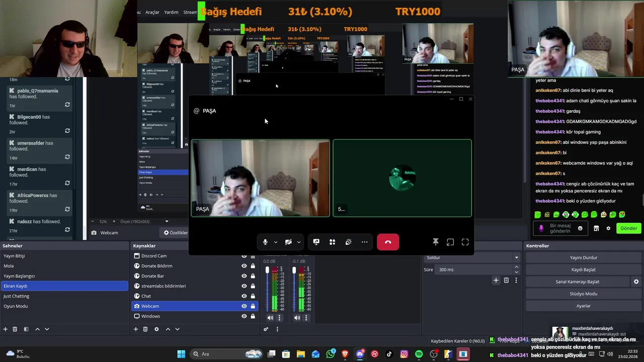Add a new scene transition
The width and height of the screenshot is (644, 362).
[496, 281]
